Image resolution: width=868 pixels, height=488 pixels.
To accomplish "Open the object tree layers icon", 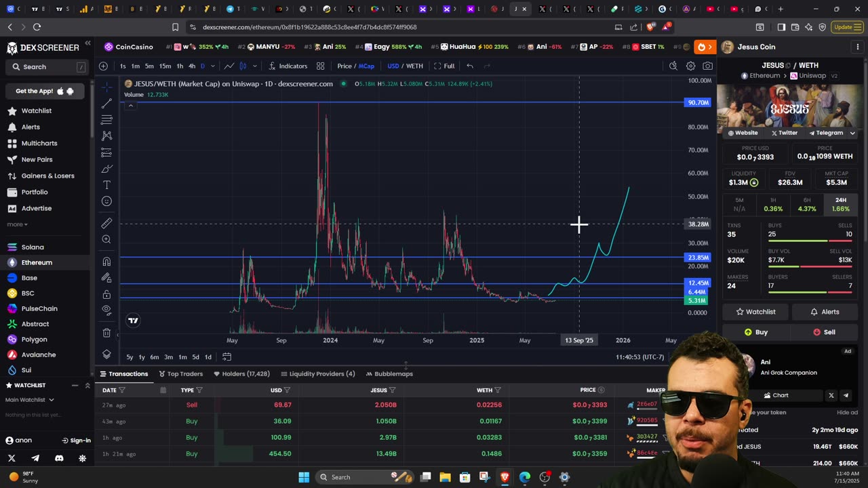I will [x=106, y=354].
